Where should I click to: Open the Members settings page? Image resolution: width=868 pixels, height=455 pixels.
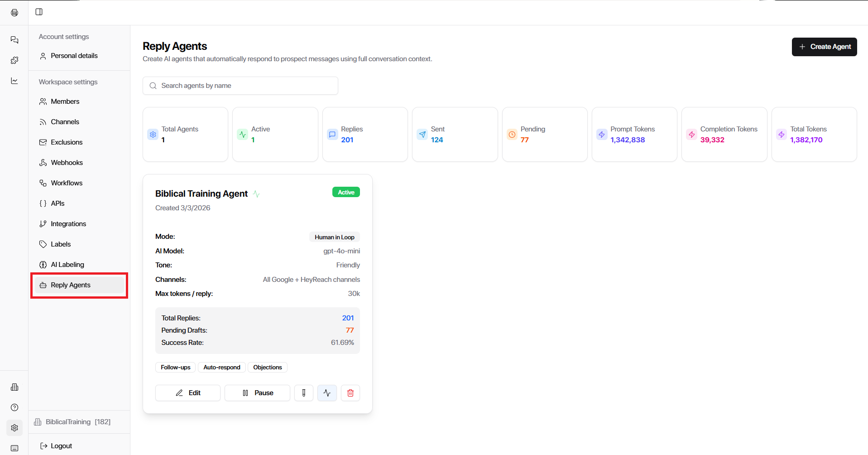(x=65, y=102)
